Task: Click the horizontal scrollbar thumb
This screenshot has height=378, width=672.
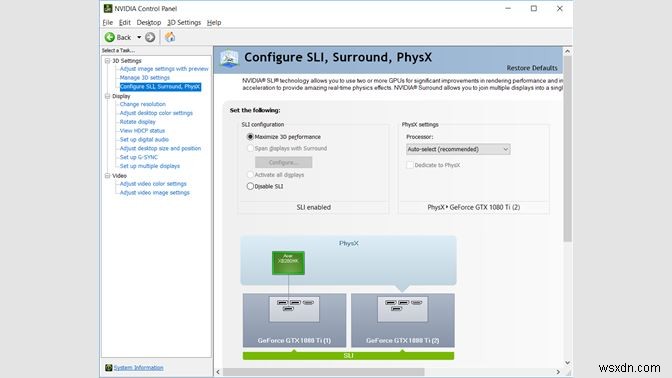Action: (324, 372)
